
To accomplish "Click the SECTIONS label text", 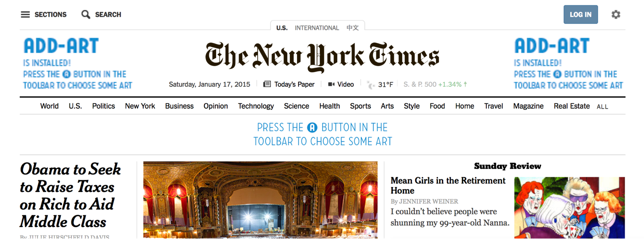I will (50, 14).
